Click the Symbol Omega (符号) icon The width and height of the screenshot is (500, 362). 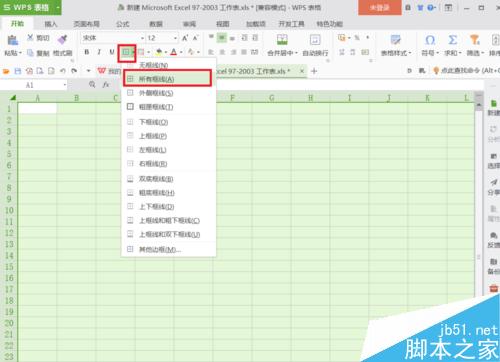coord(430,40)
